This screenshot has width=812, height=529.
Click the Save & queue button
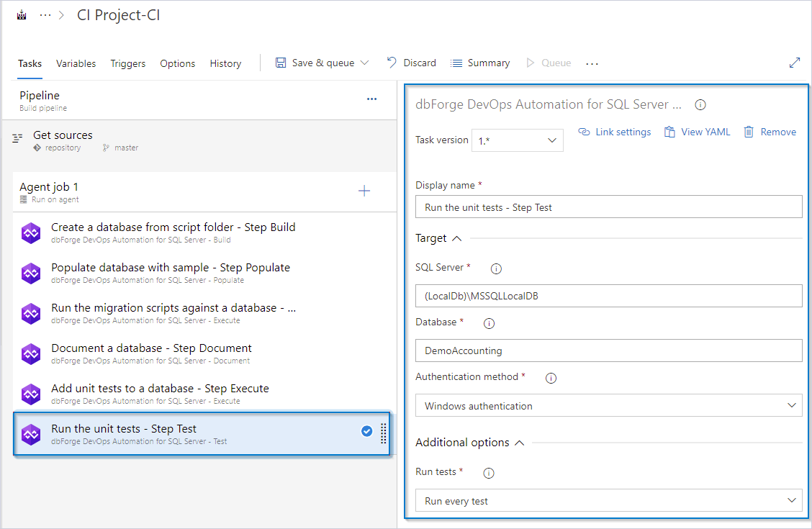point(315,63)
